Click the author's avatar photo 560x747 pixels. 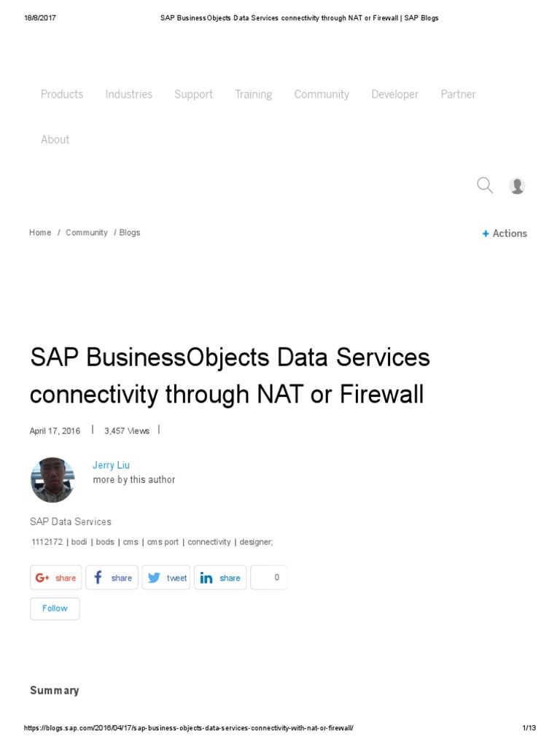pos(52,479)
